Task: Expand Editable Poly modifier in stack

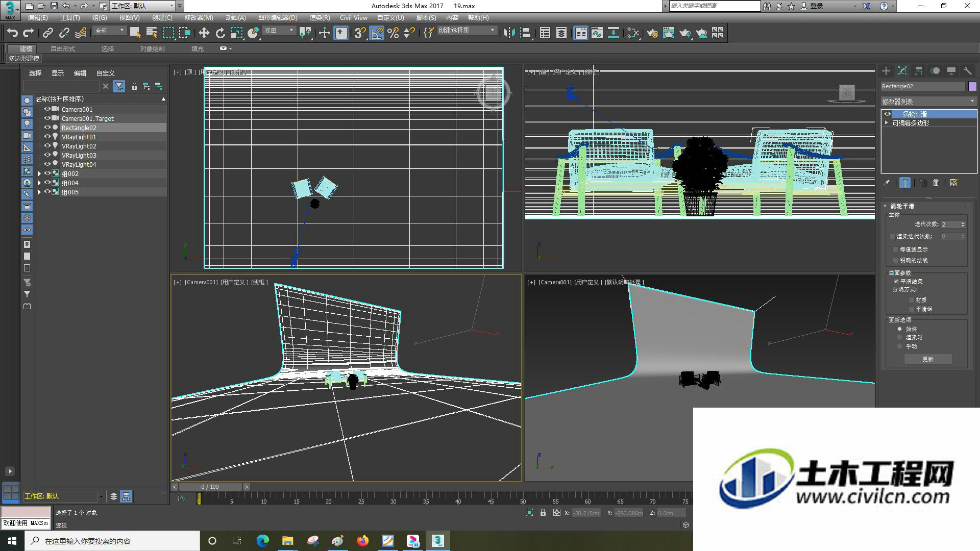Action: [x=887, y=123]
